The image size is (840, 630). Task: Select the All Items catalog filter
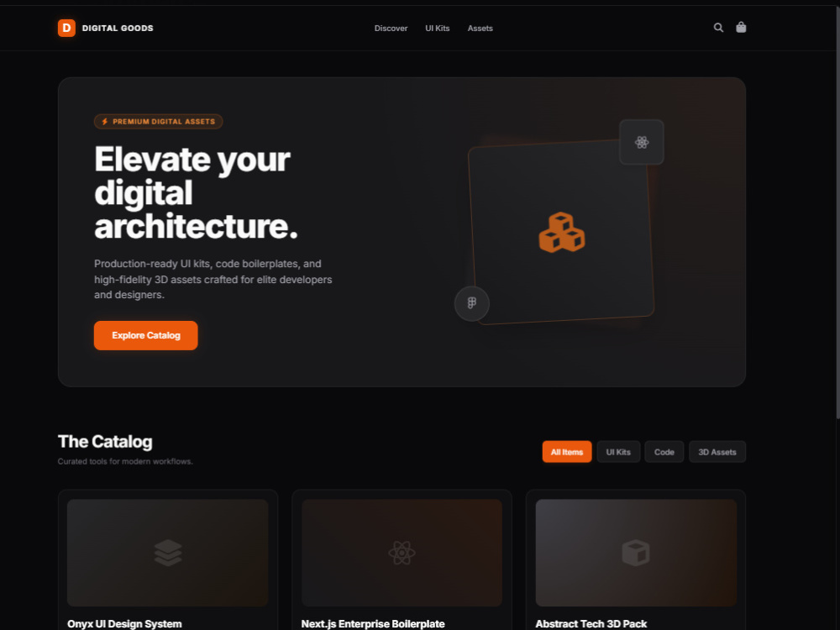[x=567, y=452]
